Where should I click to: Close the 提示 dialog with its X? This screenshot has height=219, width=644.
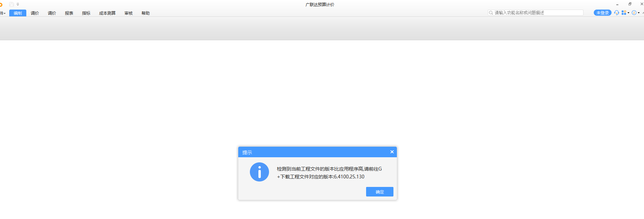pyautogui.click(x=392, y=152)
